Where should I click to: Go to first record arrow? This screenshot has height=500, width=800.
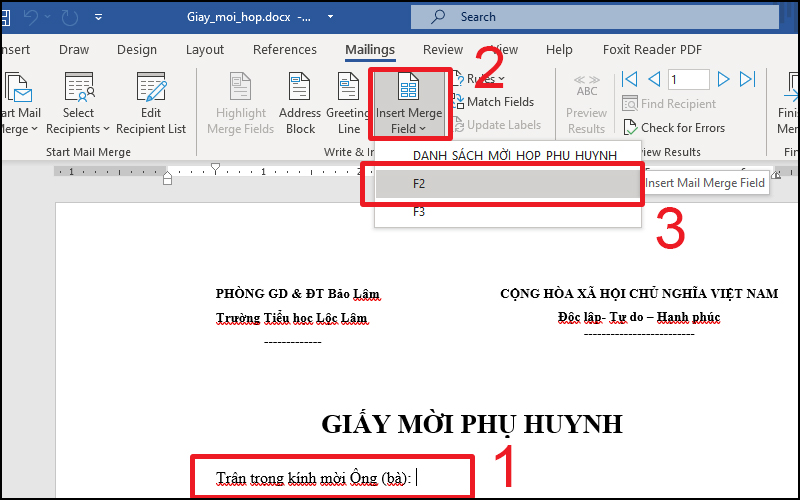[x=630, y=79]
